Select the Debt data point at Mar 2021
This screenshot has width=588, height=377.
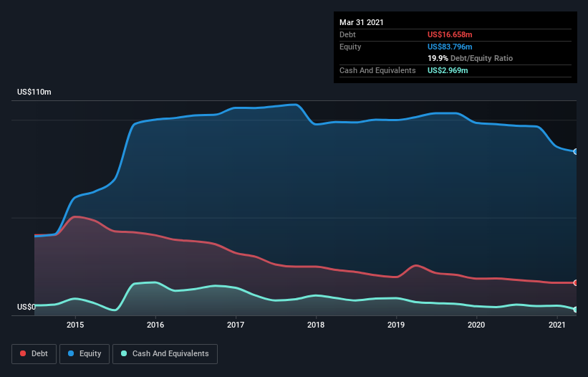tap(576, 283)
